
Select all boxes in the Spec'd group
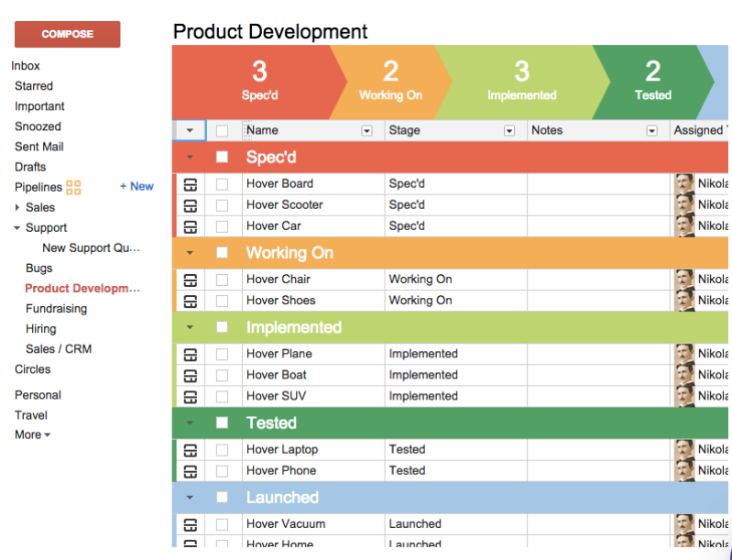point(222,157)
